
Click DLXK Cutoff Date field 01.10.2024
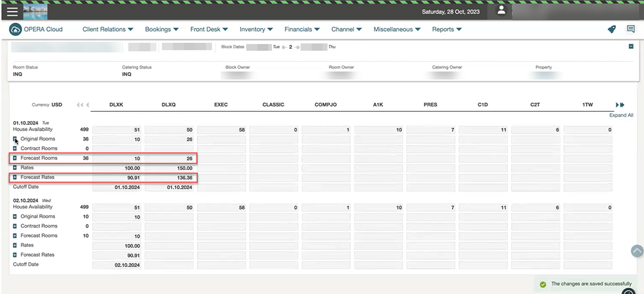(117, 188)
